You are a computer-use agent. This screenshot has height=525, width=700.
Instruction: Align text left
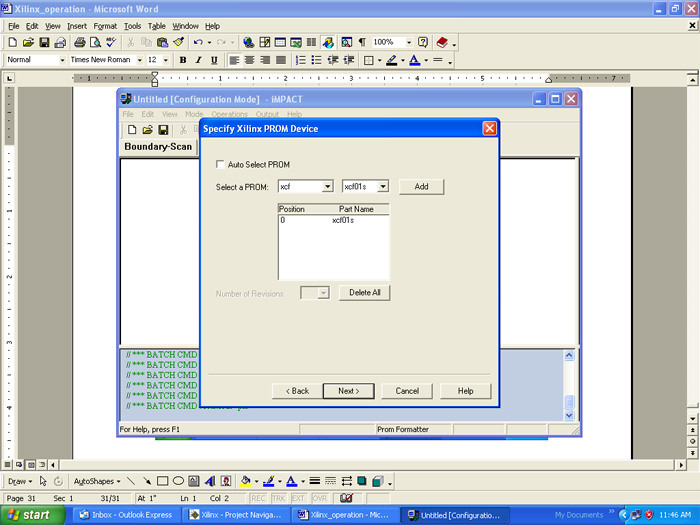pyautogui.click(x=233, y=60)
